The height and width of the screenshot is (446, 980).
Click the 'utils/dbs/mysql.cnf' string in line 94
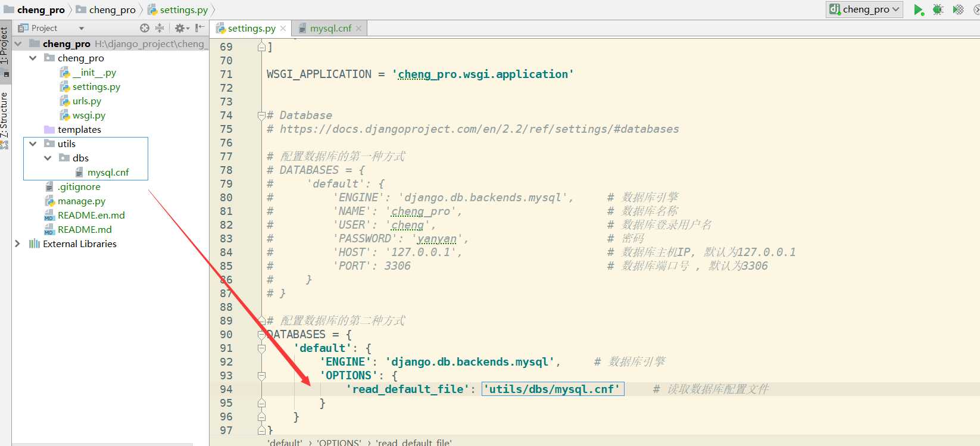point(553,389)
